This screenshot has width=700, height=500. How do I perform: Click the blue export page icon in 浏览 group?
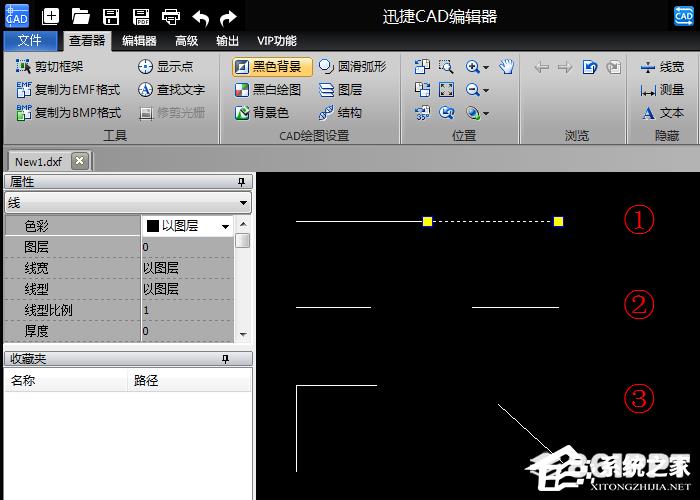(x=590, y=67)
